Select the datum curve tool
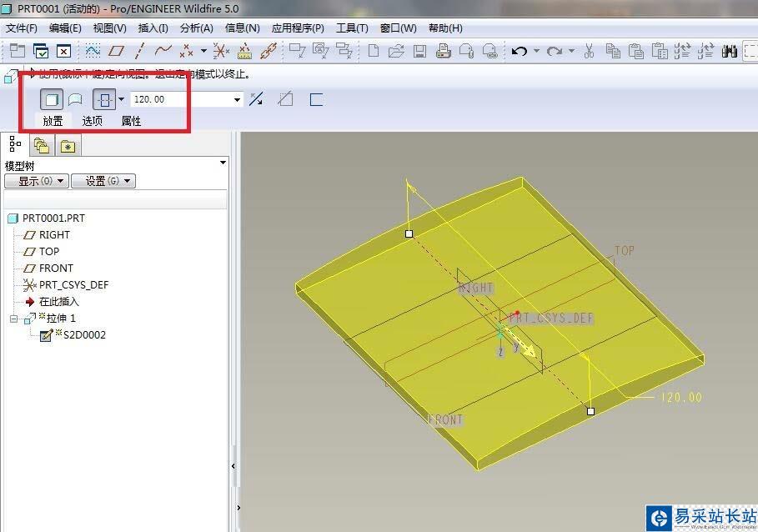The width and height of the screenshot is (758, 532). click(x=163, y=50)
